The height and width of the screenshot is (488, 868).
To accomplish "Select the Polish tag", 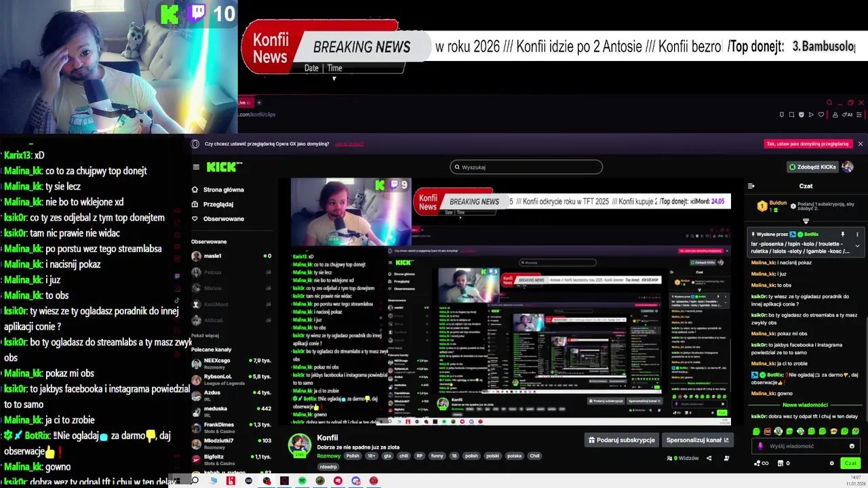I will tap(353, 456).
